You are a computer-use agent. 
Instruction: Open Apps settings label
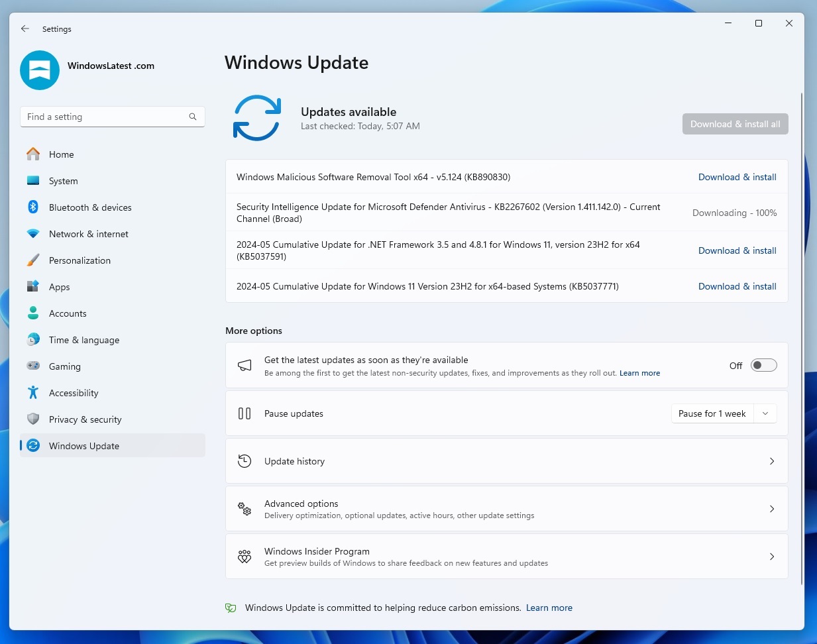pyautogui.click(x=60, y=287)
